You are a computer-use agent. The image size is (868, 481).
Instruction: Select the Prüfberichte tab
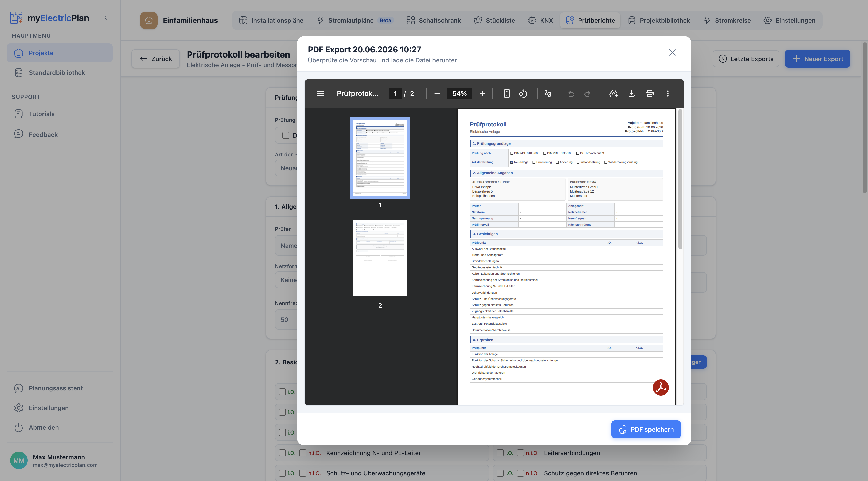click(590, 20)
